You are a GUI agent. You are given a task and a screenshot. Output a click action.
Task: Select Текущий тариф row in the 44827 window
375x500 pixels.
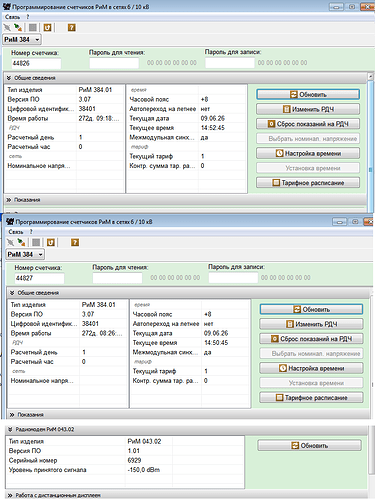(191, 371)
